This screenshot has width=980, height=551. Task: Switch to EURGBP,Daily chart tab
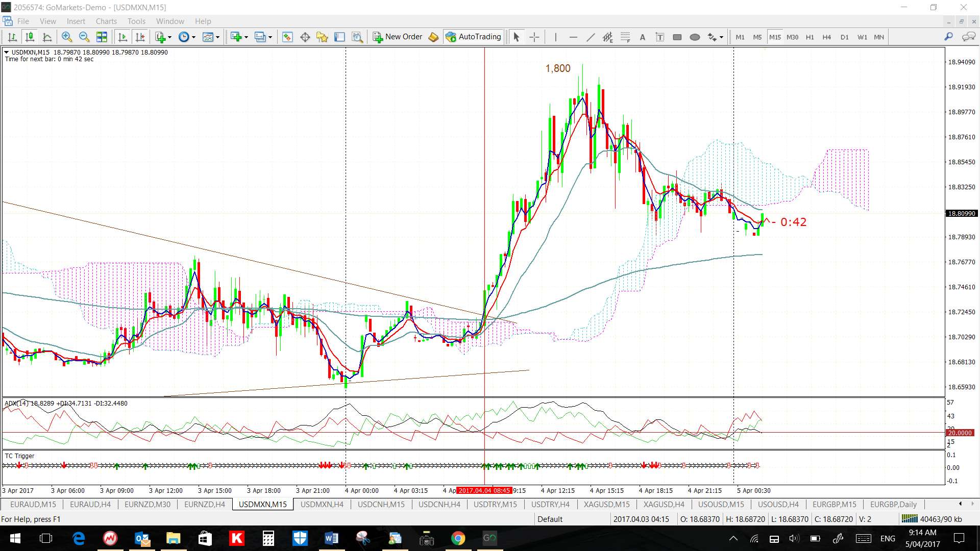coord(893,504)
